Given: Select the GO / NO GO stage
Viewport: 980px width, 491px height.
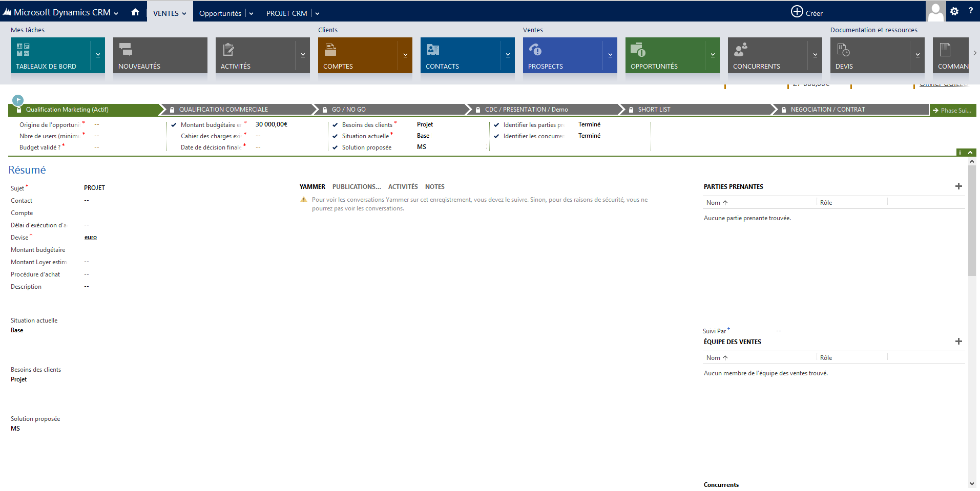Looking at the screenshot, I should (x=392, y=110).
